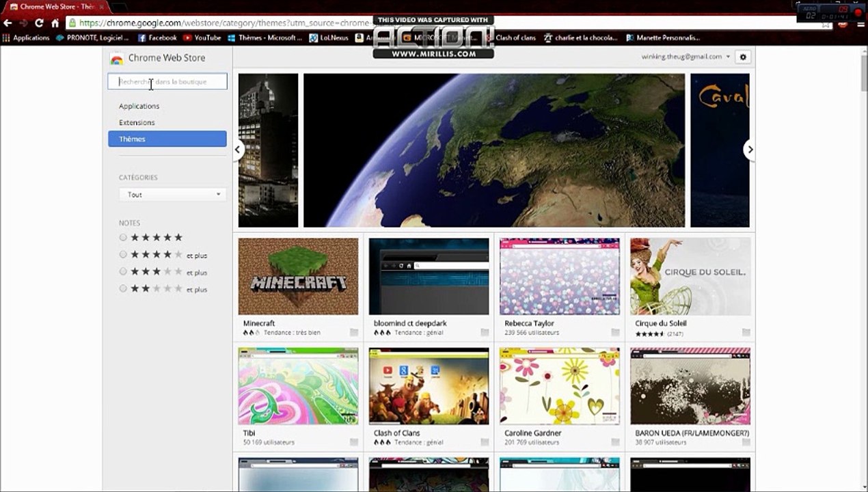Open the YouTube bookmark
This screenshot has height=492, width=868.
coord(202,38)
